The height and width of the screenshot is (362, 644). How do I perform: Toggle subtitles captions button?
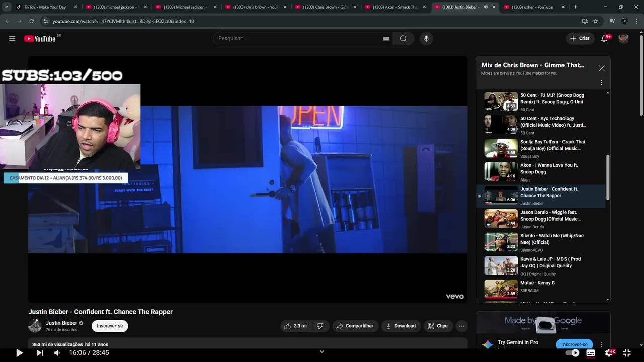pos(591,353)
